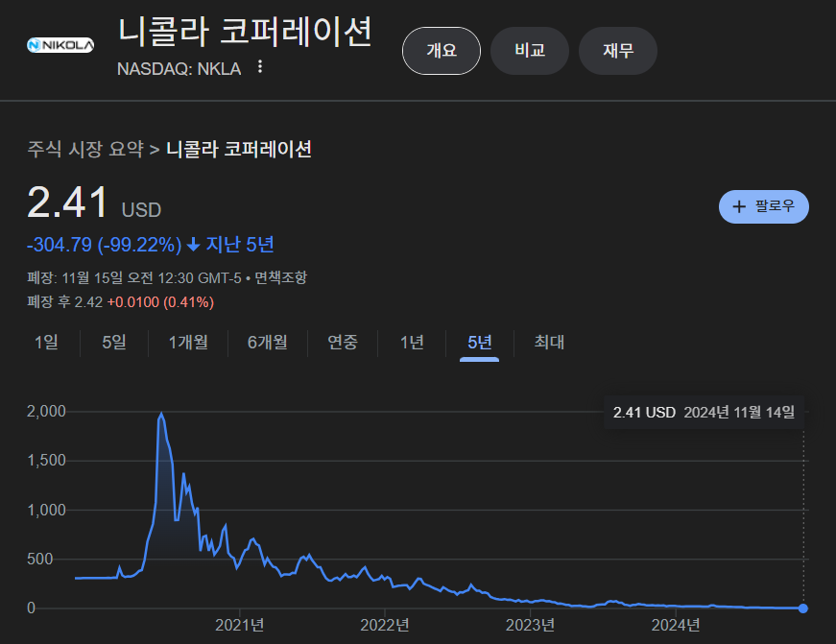Select the 6개월 chart range
Image resolution: width=836 pixels, height=644 pixels.
point(268,343)
